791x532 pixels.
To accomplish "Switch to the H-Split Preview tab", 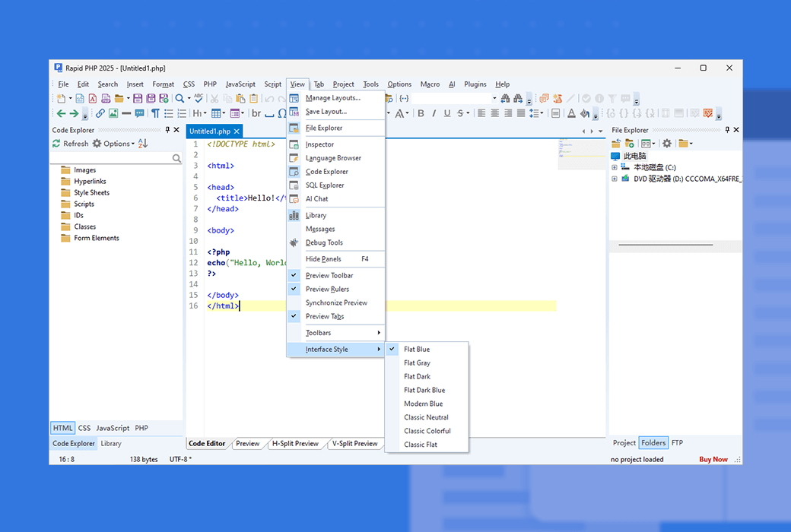I will [x=295, y=444].
